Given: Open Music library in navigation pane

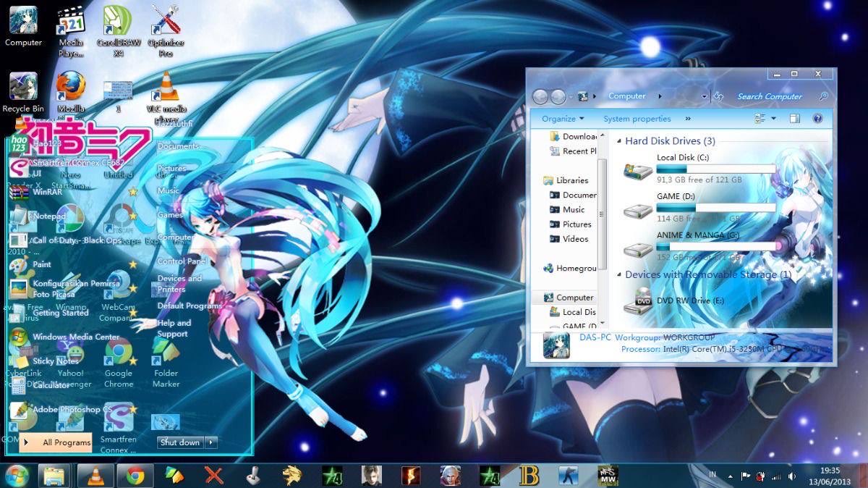Looking at the screenshot, I should click(x=568, y=210).
